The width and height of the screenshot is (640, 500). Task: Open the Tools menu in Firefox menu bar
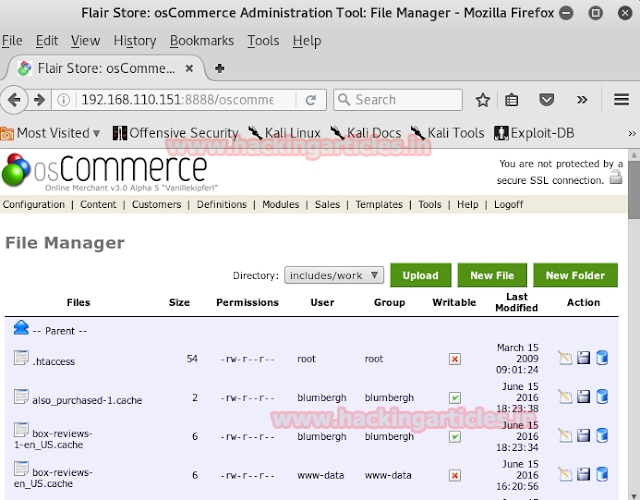[263, 41]
